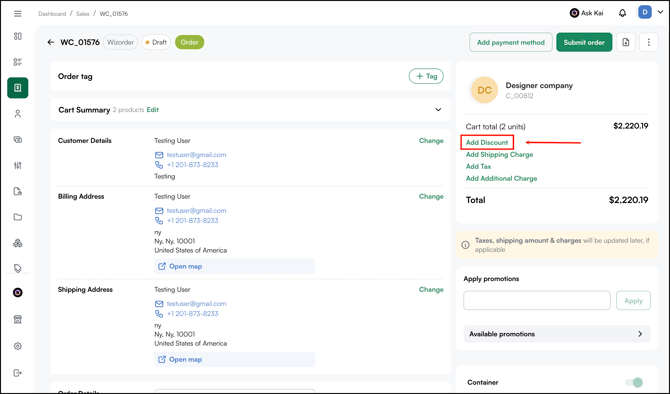Open the storefront sidebar icon

coord(18,319)
